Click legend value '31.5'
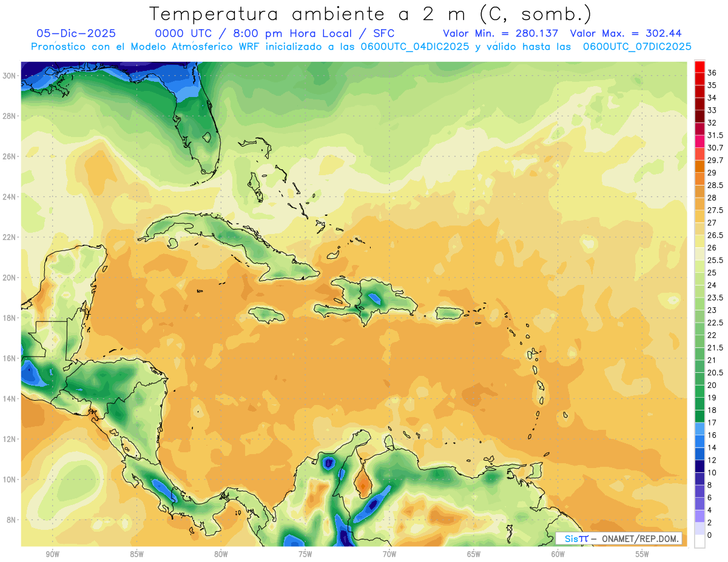Image resolution: width=728 pixels, height=562 pixels. [x=715, y=135]
